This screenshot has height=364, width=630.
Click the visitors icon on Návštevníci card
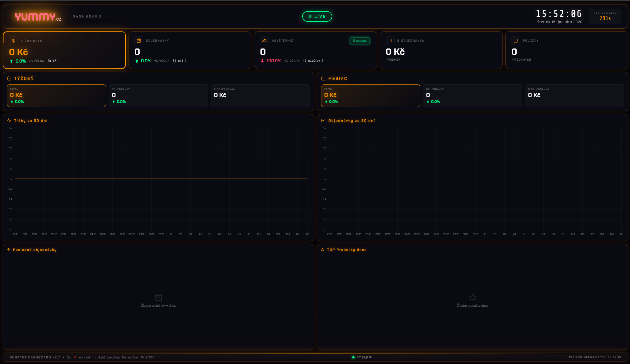264,40
